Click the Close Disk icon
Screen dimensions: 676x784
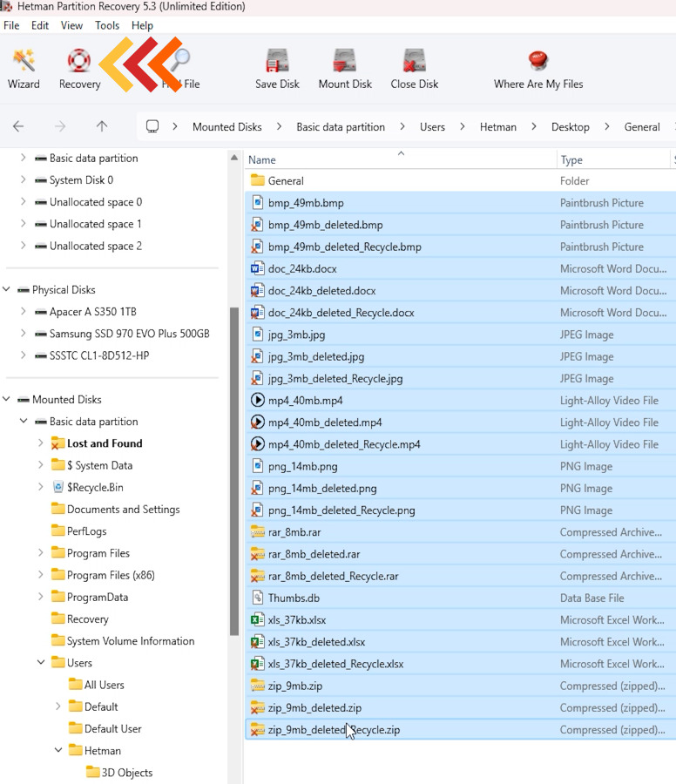[x=414, y=61]
